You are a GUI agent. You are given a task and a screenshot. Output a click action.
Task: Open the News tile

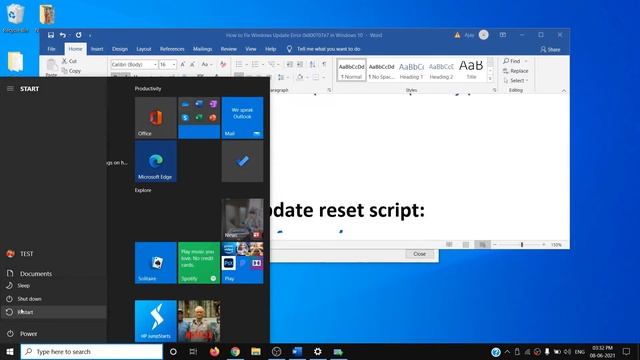click(x=242, y=219)
